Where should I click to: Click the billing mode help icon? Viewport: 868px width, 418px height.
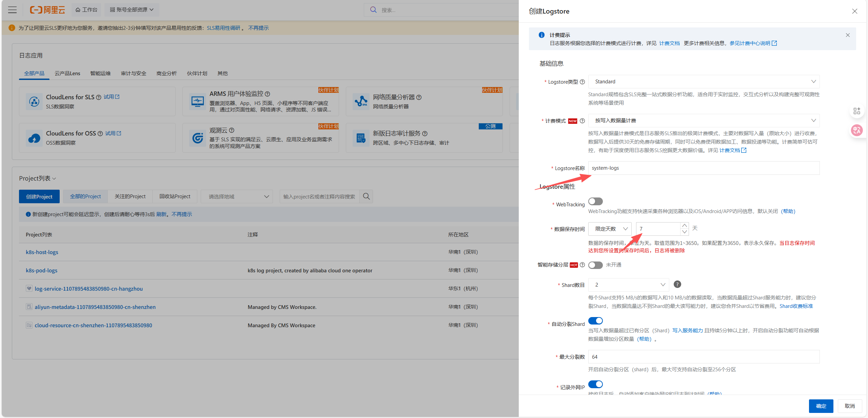point(583,121)
